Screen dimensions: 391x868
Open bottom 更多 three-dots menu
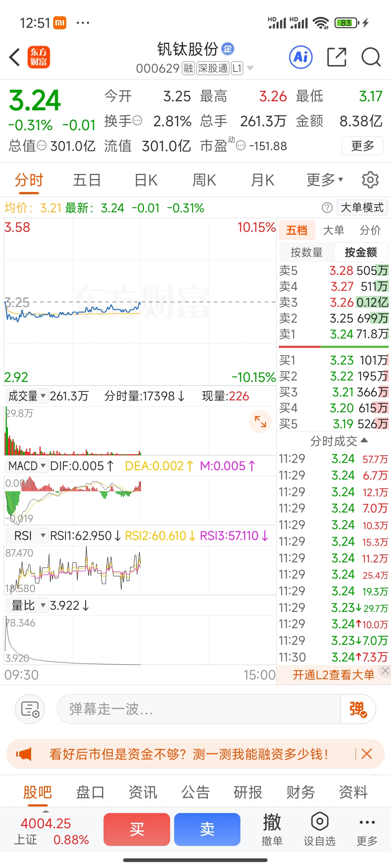click(367, 829)
